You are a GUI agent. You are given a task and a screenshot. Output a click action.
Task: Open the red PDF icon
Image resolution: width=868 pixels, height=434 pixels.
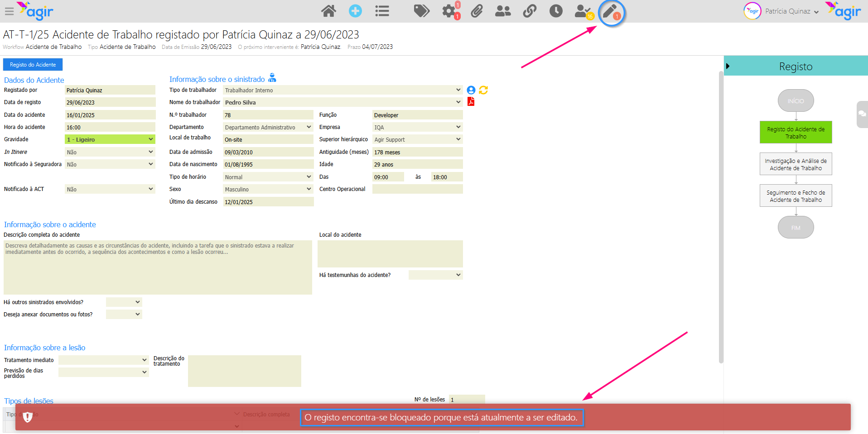[471, 101]
